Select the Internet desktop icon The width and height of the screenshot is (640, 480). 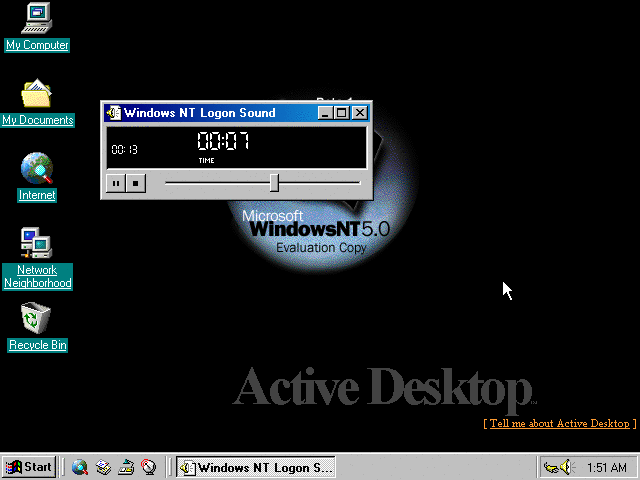(x=37, y=168)
